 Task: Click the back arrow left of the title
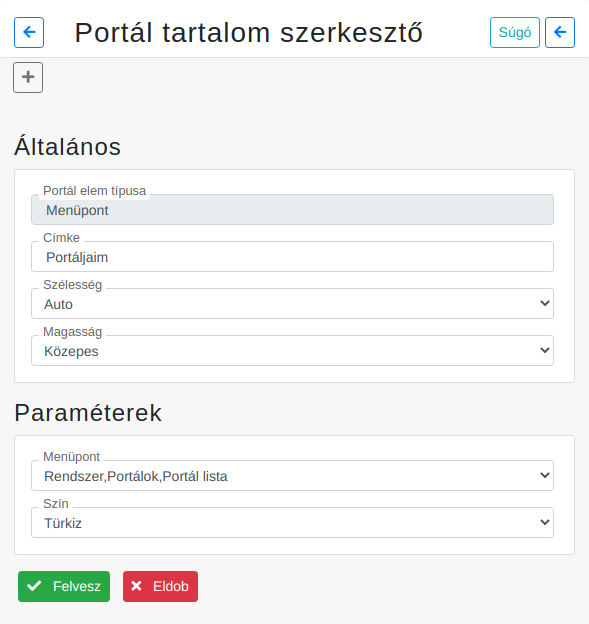tap(29, 32)
